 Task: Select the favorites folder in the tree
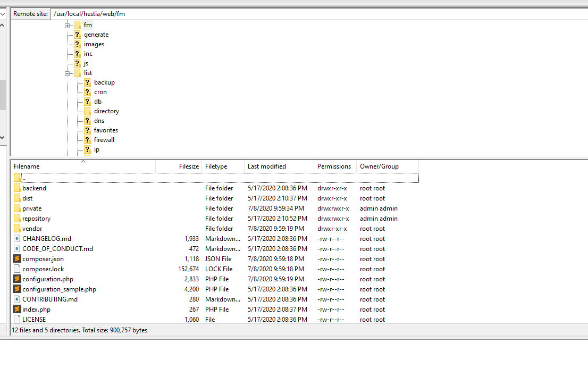click(106, 130)
